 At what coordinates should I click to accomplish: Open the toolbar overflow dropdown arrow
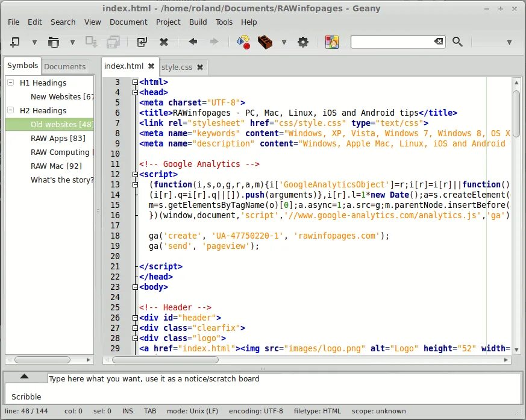pyautogui.click(x=509, y=42)
